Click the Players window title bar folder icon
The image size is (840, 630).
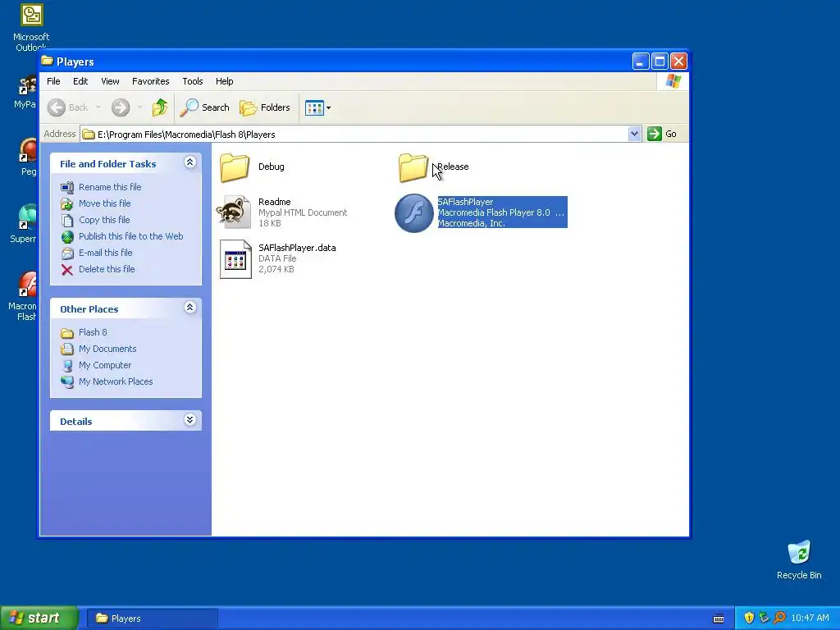pyautogui.click(x=47, y=61)
